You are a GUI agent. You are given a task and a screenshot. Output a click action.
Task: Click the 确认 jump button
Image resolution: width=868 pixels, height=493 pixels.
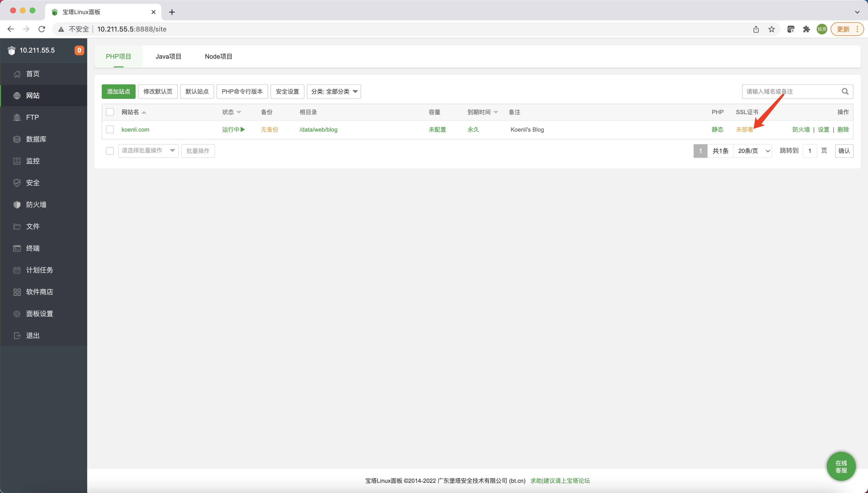pos(844,151)
